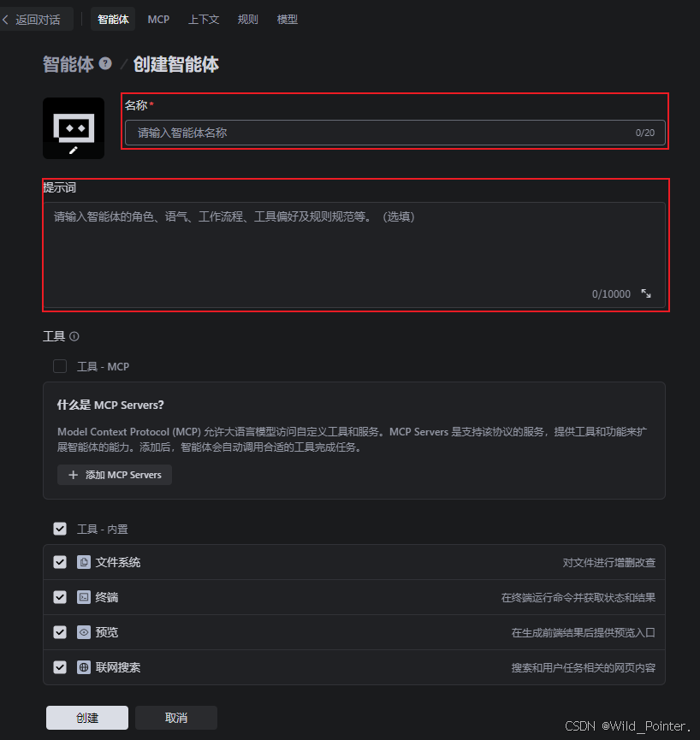Disable the 联网搜索 checkbox
This screenshot has width=700, height=740.
tap(60, 667)
